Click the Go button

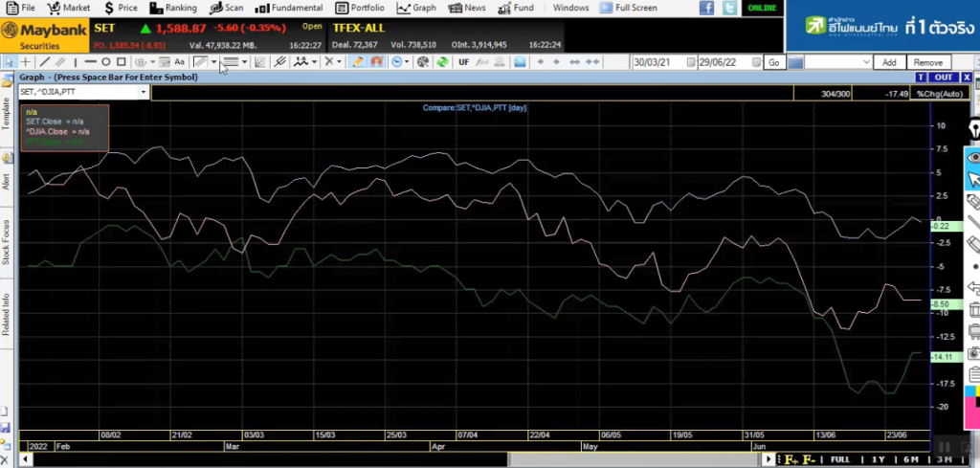pyautogui.click(x=773, y=62)
